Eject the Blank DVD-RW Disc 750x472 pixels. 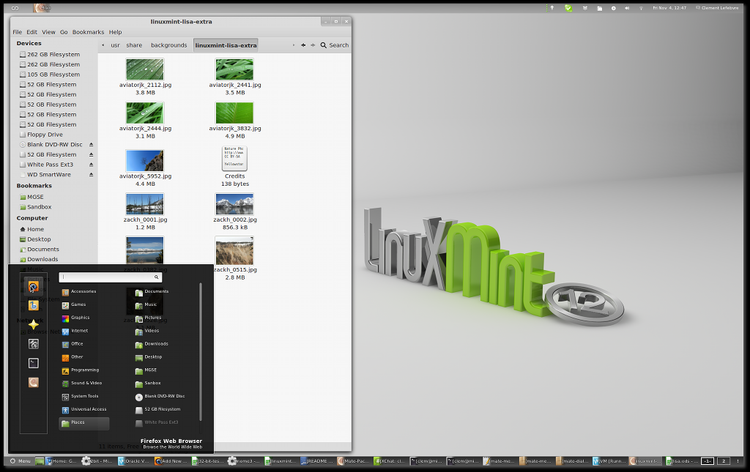(x=91, y=145)
